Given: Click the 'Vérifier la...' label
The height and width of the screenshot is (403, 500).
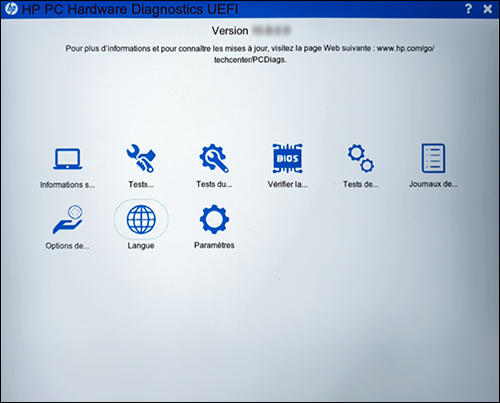Looking at the screenshot, I should (287, 184).
